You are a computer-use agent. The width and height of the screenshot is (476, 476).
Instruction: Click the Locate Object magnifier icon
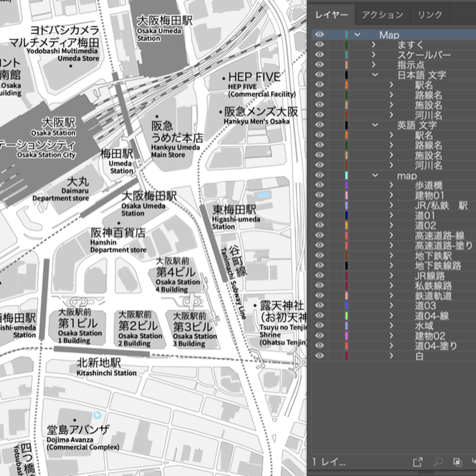pyautogui.click(x=438, y=462)
